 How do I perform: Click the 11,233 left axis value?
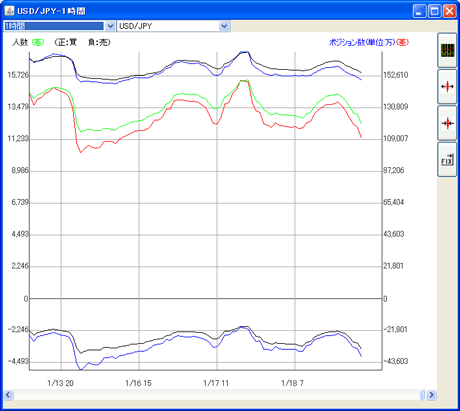pos(18,139)
